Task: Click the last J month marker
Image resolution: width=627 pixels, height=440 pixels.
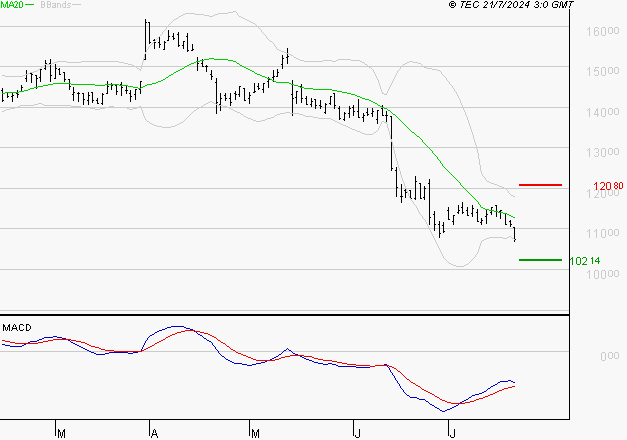Action: click(452, 434)
